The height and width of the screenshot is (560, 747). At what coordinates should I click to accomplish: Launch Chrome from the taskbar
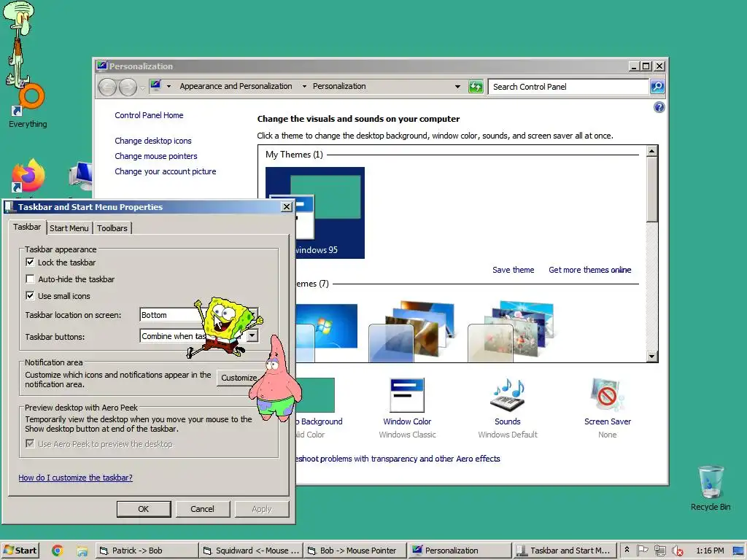pyautogui.click(x=58, y=551)
